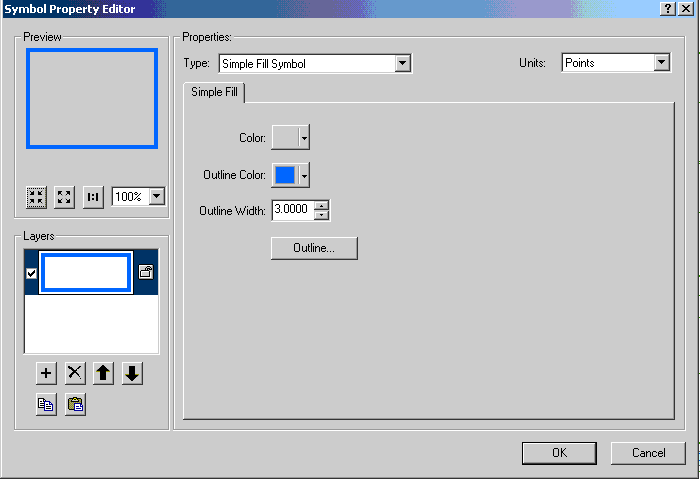Image resolution: width=700 pixels, height=479 pixels.
Task: Open the preview zoom percentage dropdown
Action: 157,196
